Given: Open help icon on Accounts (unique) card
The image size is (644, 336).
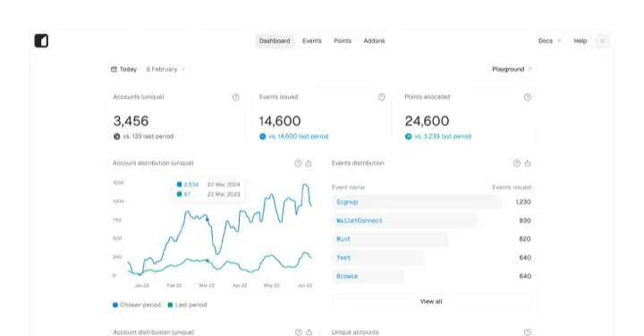Looking at the screenshot, I should pos(236,97).
